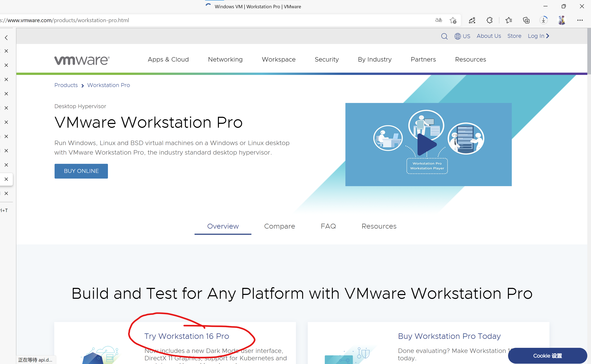Switch to the Resources tab below hero

tap(379, 226)
